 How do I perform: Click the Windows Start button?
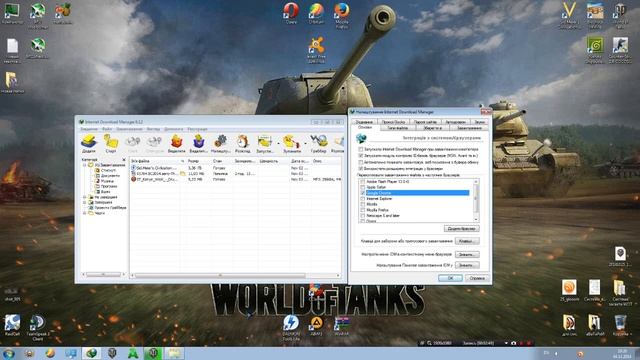(9, 353)
